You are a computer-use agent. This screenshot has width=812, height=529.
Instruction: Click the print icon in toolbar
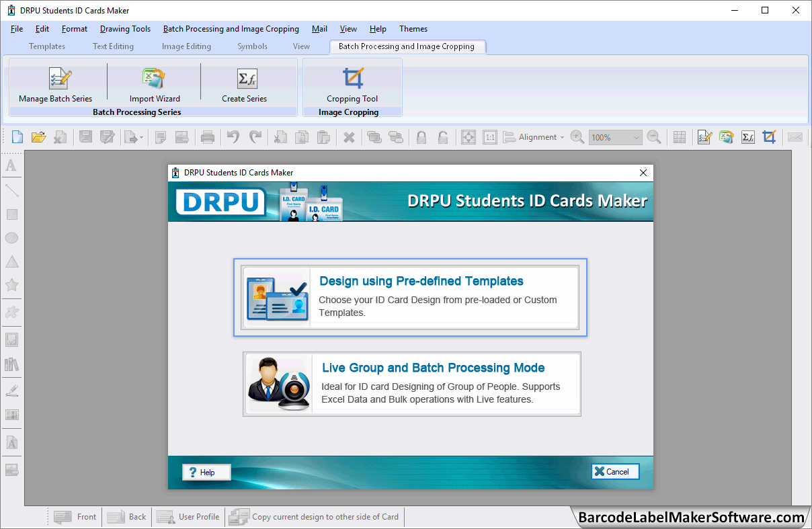(x=208, y=137)
